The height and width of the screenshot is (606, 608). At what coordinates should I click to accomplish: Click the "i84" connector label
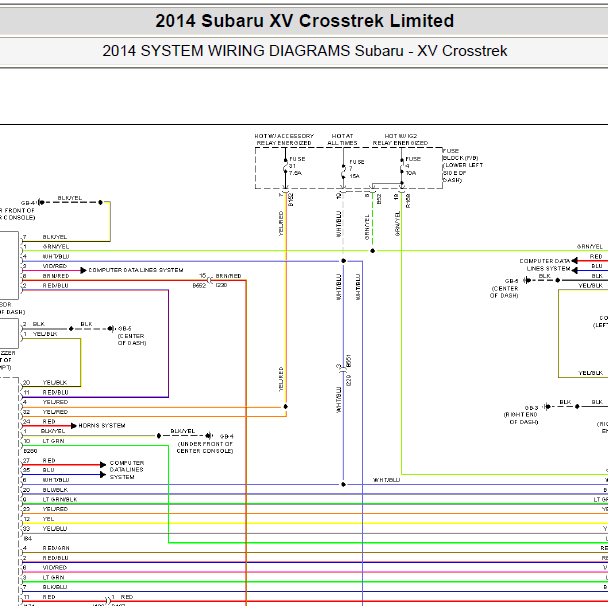click(28, 539)
